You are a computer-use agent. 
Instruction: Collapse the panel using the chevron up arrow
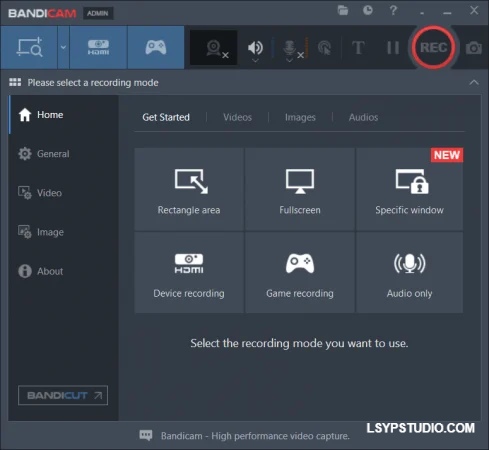tap(474, 82)
